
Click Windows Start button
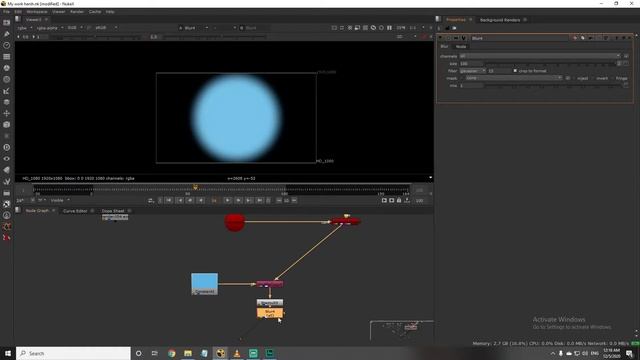[x=8, y=353]
